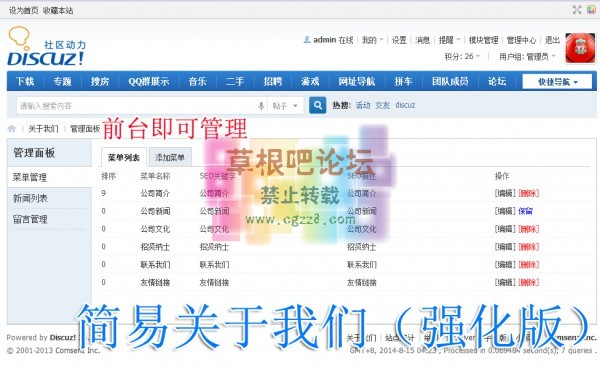Switch to the 菜单列表 tab

tap(124, 157)
